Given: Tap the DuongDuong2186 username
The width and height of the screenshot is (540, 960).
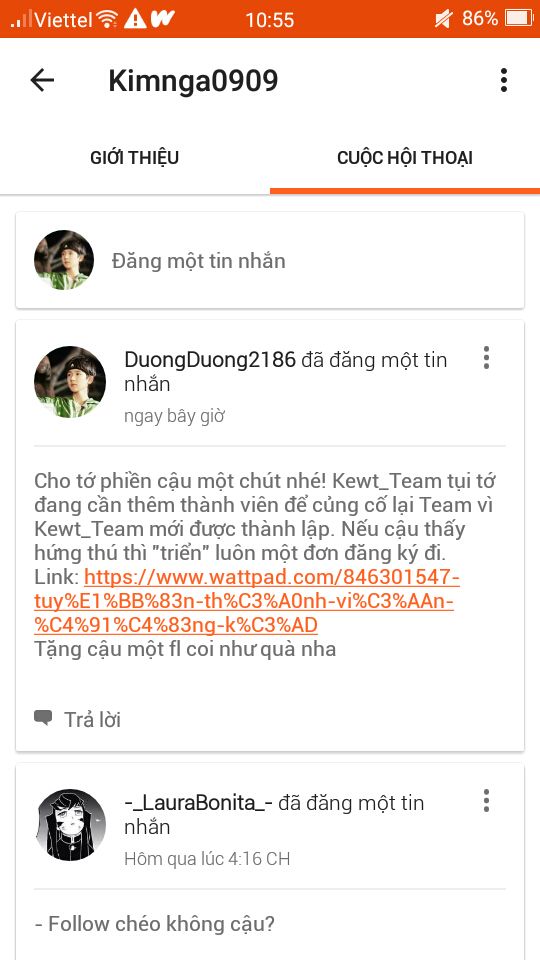Looking at the screenshot, I should click(x=210, y=360).
